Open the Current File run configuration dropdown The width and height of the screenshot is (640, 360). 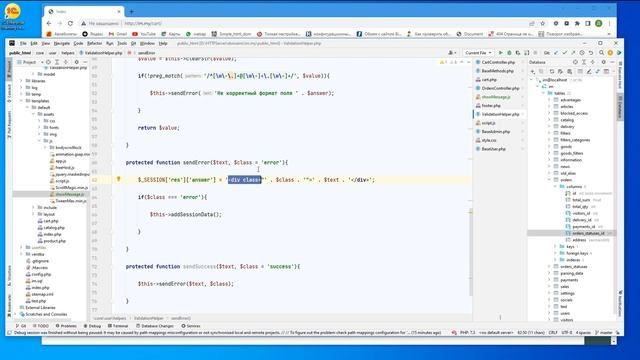(x=478, y=53)
